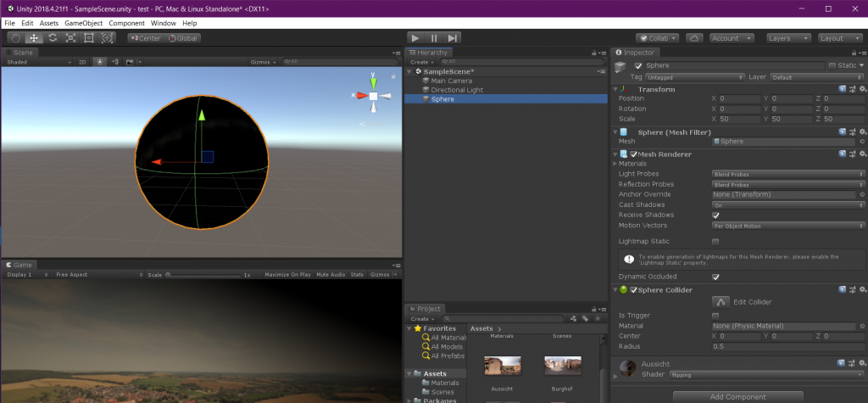
Task: Open the GameObject menu
Action: pyautogui.click(x=83, y=23)
